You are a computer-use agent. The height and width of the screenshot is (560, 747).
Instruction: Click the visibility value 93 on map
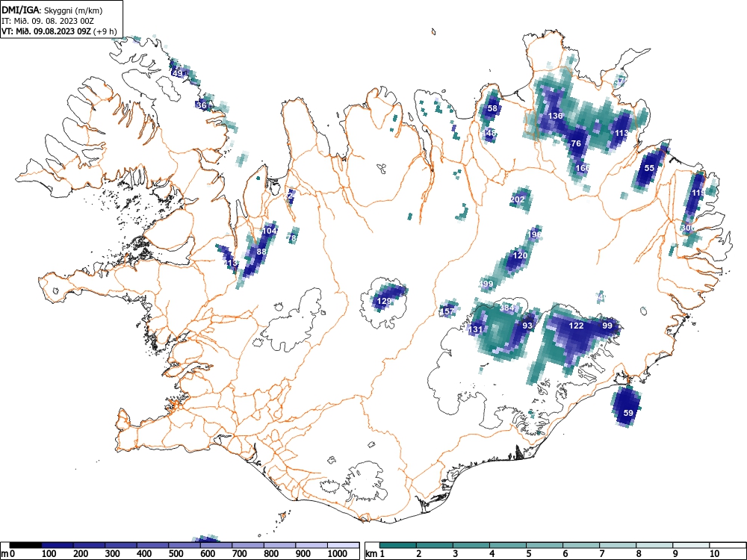point(527,326)
